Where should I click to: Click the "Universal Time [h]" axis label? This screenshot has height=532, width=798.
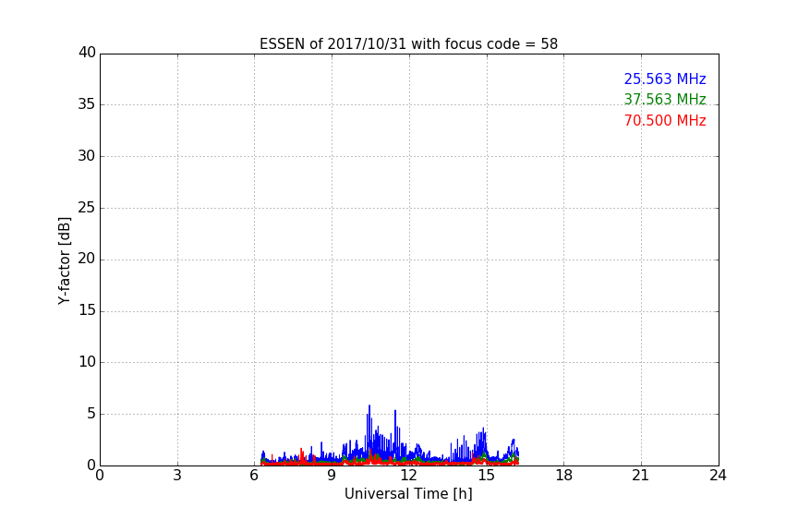pos(408,494)
